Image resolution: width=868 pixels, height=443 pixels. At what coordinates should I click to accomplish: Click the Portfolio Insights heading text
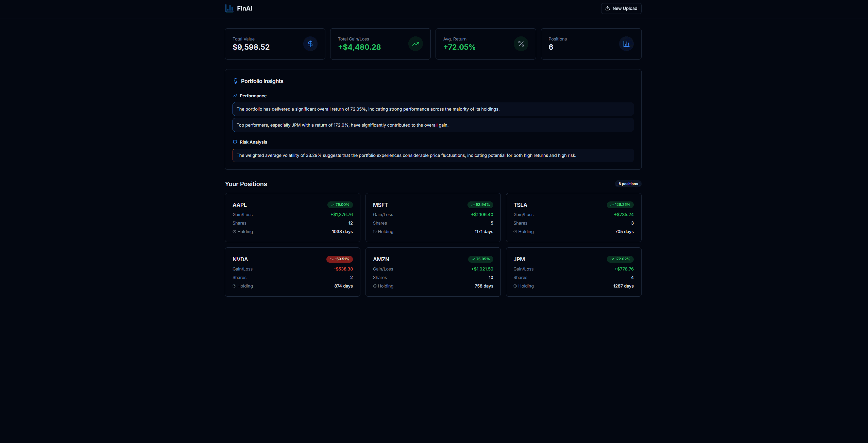tap(262, 81)
